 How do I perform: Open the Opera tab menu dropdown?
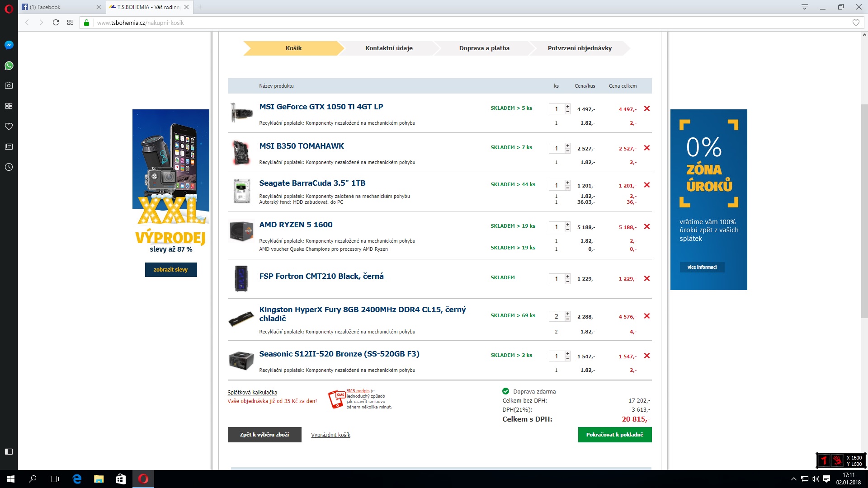pyautogui.click(x=804, y=7)
